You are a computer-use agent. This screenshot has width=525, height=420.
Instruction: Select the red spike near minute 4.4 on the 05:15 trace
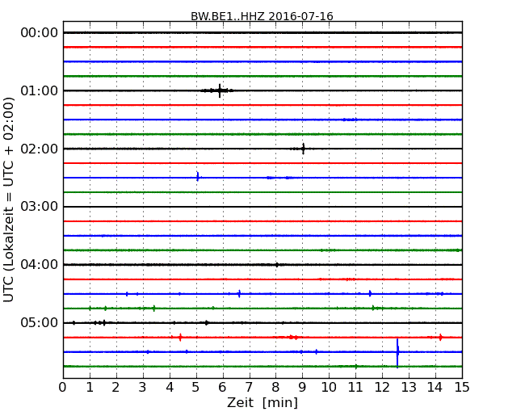[x=180, y=338]
